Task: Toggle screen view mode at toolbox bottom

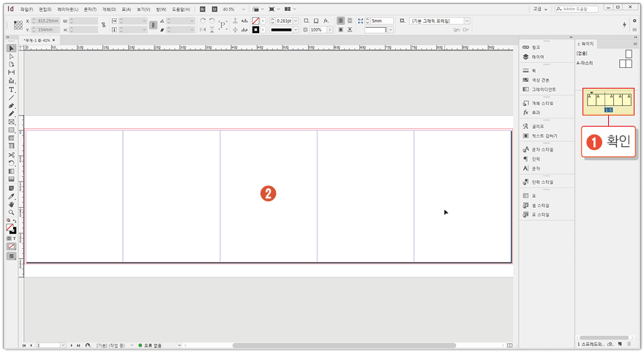Action: [12, 256]
